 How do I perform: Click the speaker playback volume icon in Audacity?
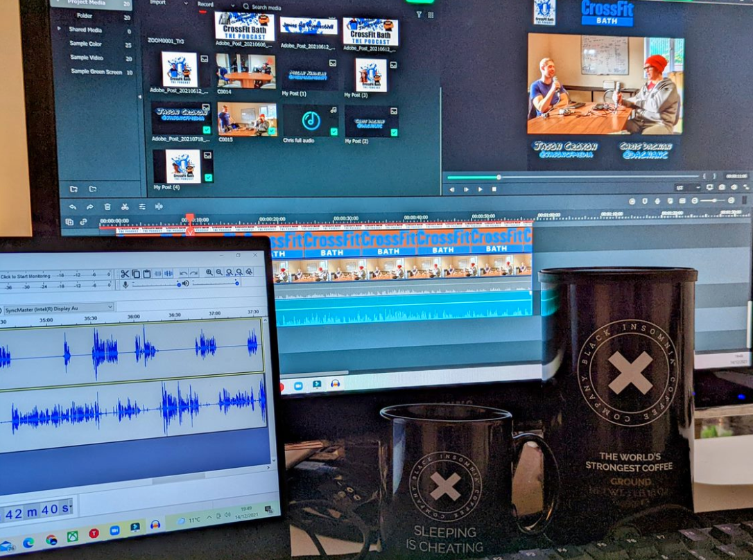185,283
